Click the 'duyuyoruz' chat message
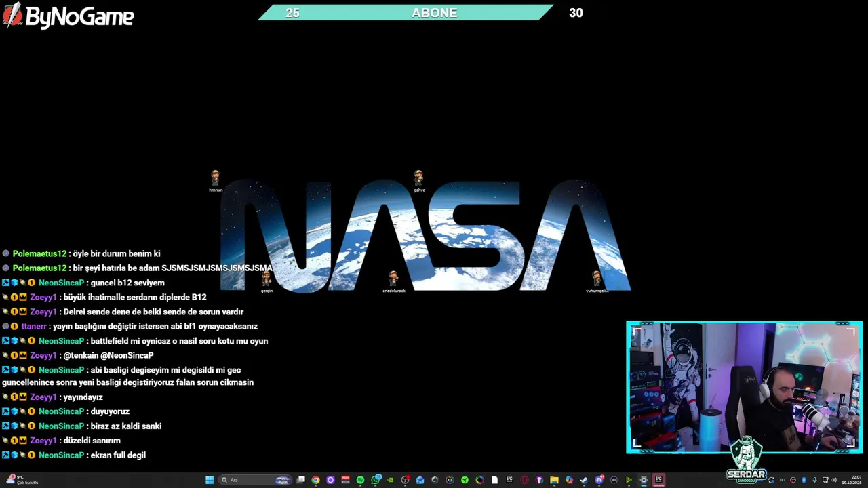The image size is (868, 488). click(x=110, y=411)
